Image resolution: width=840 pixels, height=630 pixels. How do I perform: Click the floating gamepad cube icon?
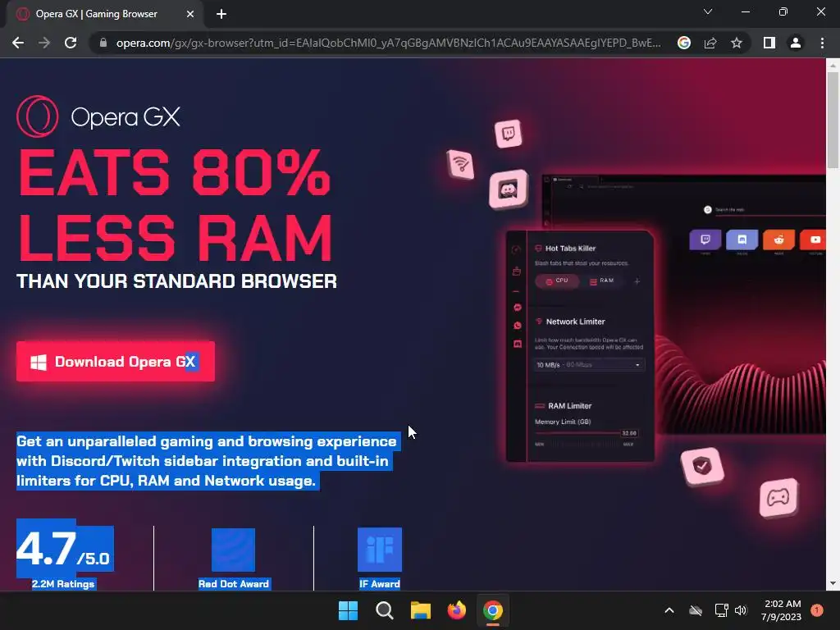[x=778, y=498]
